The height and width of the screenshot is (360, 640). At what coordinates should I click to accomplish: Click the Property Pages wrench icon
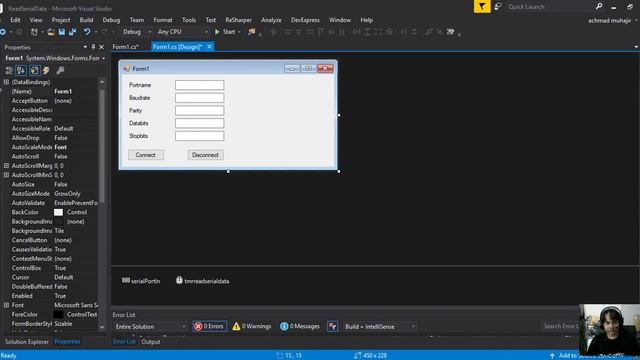point(60,71)
